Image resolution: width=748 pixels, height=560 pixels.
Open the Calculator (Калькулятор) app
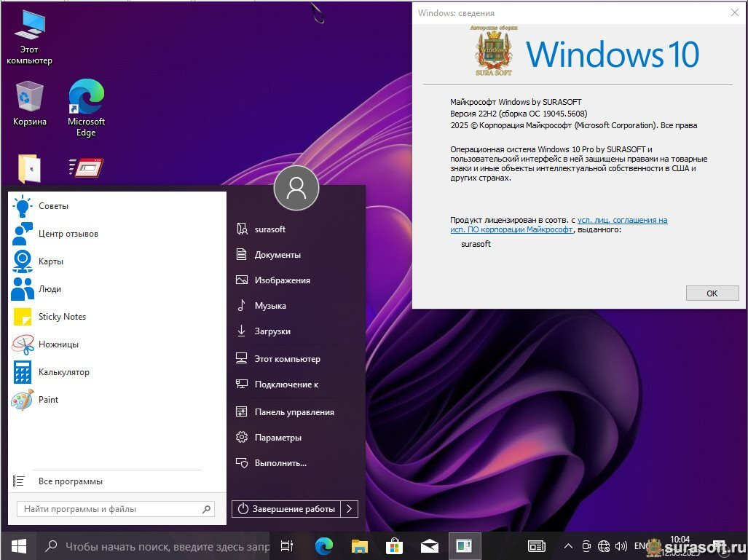(63, 372)
